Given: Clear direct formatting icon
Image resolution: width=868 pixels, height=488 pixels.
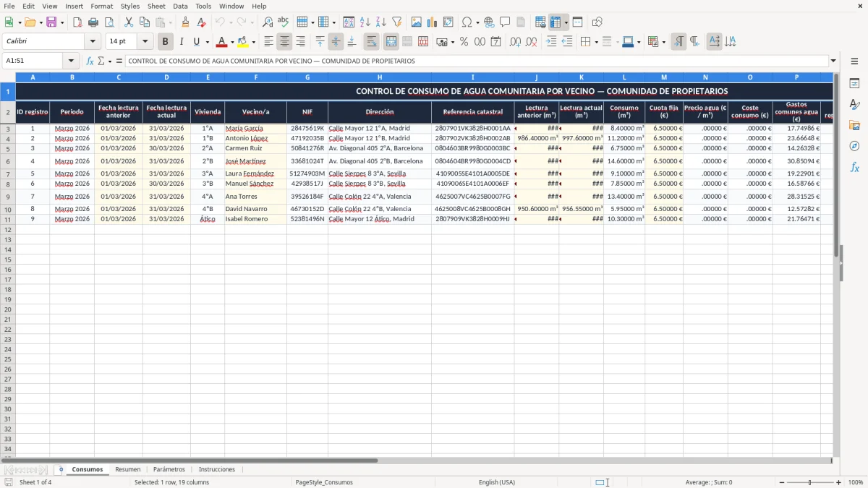Looking at the screenshot, I should [202, 22].
